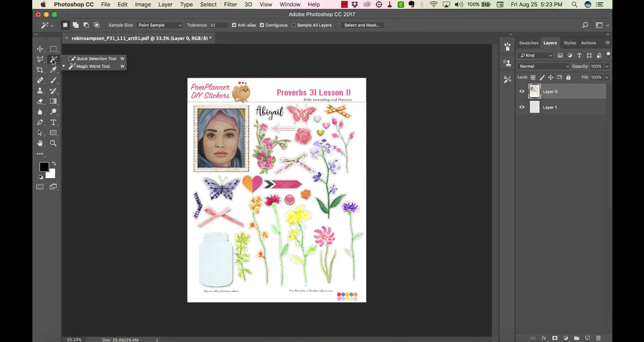Open the blend mode Normal dropdown
This screenshot has height=342, width=644.
[x=543, y=66]
